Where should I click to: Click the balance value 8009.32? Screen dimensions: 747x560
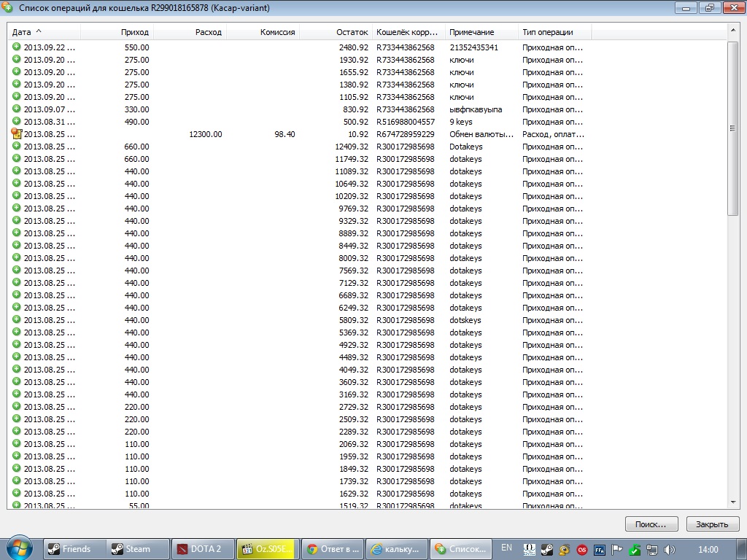354,257
